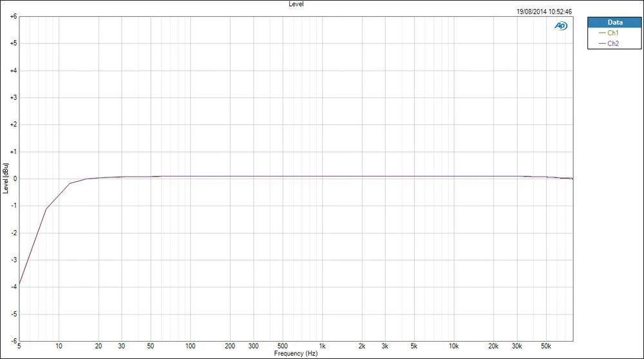Click the 5 frequency tick label
This screenshot has width=644, height=359.
click(19, 346)
